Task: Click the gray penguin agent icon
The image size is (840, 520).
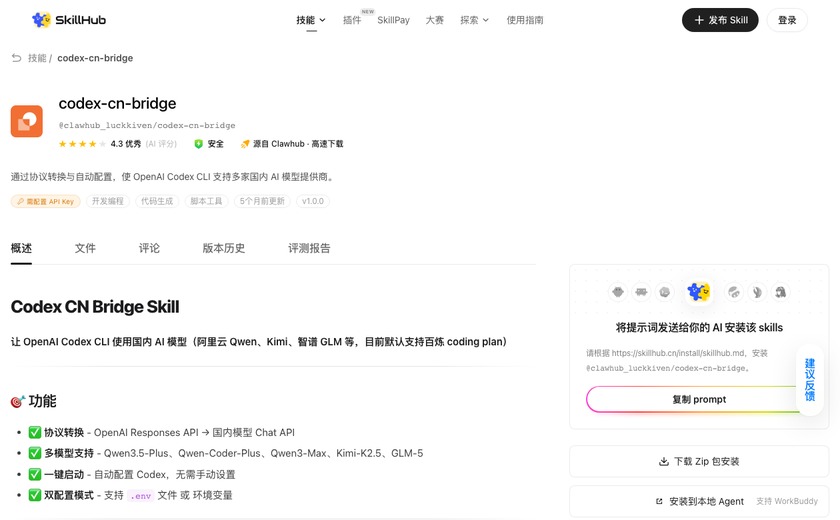Action: pos(781,292)
